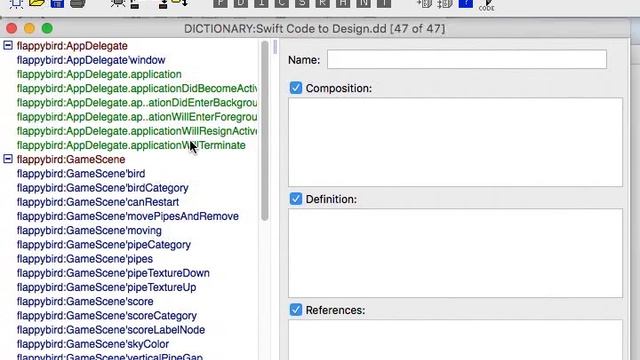The width and height of the screenshot is (640, 360).
Task: Click the DICTIONARY window title text
Action: (315, 29)
